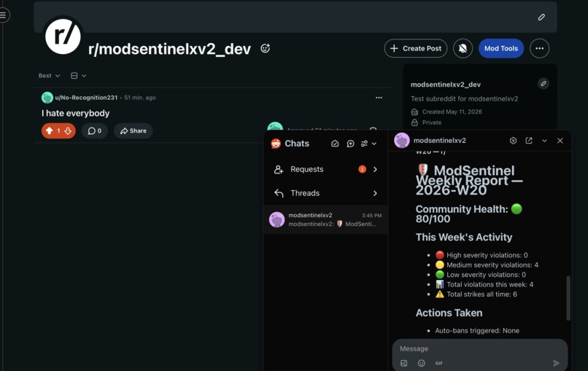Click 'High severity violations: 0' line

coord(481,255)
